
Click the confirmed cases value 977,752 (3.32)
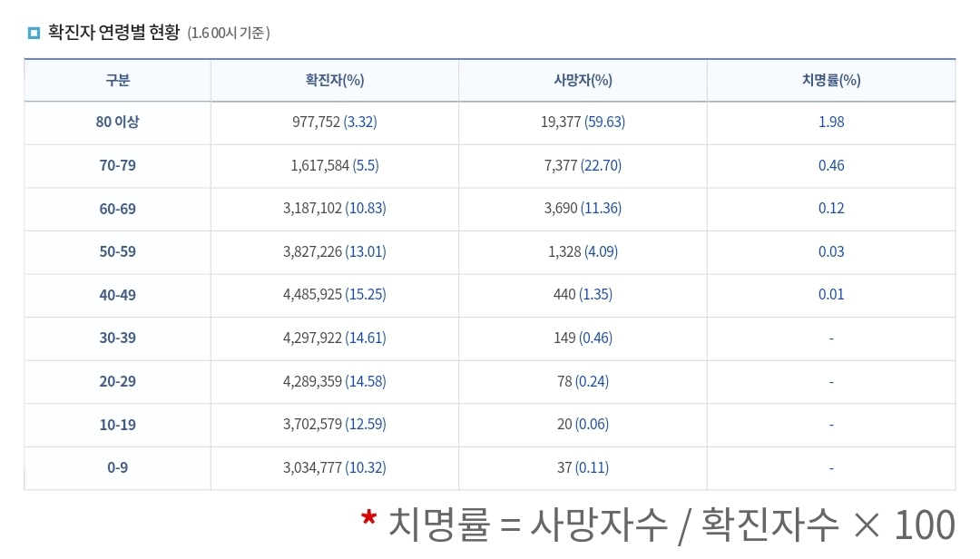[x=334, y=122]
